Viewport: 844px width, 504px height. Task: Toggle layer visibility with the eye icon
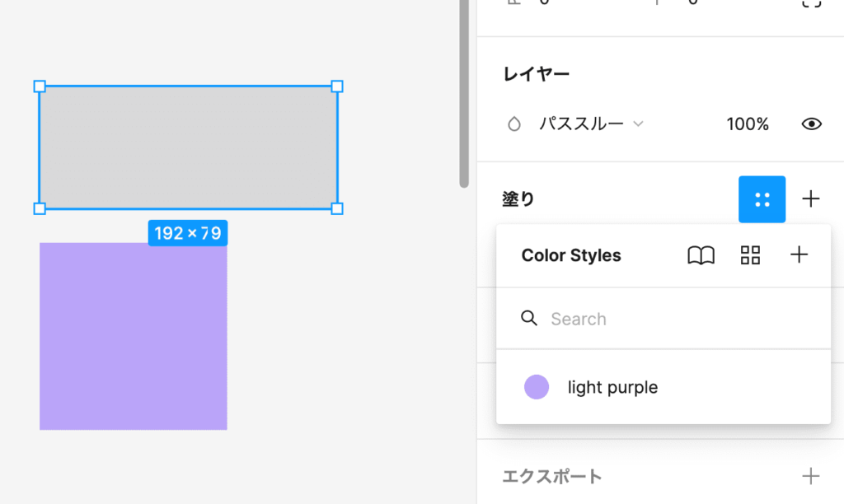[x=811, y=124]
